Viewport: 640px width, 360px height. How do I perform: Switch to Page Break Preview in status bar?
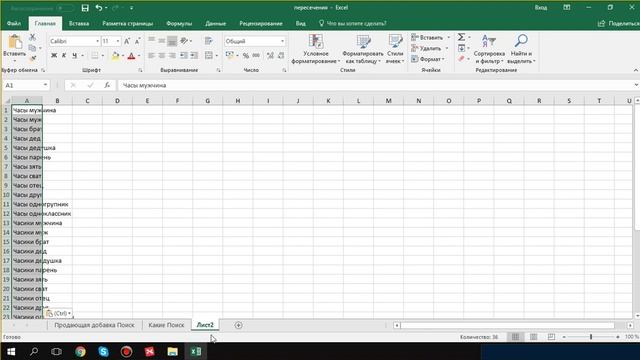coord(551,337)
